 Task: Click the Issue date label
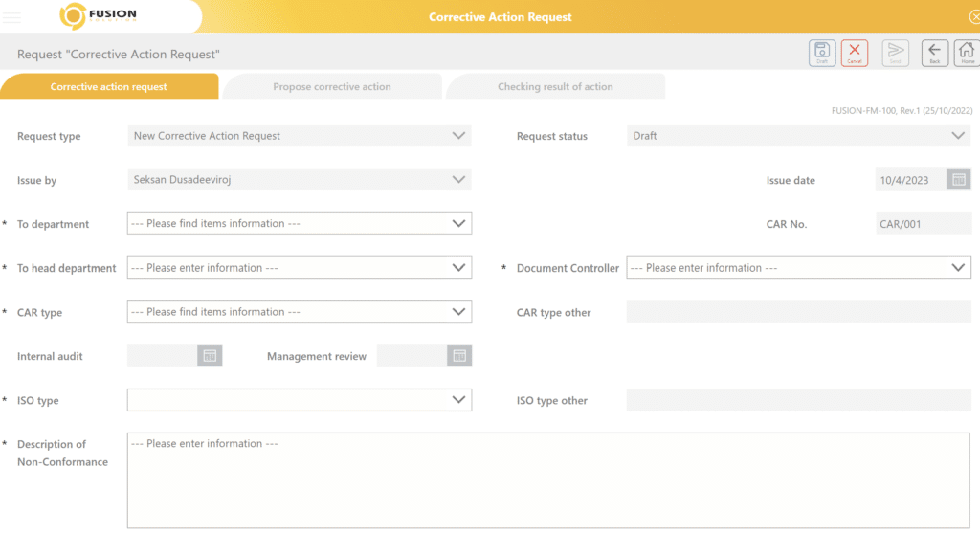pos(791,181)
